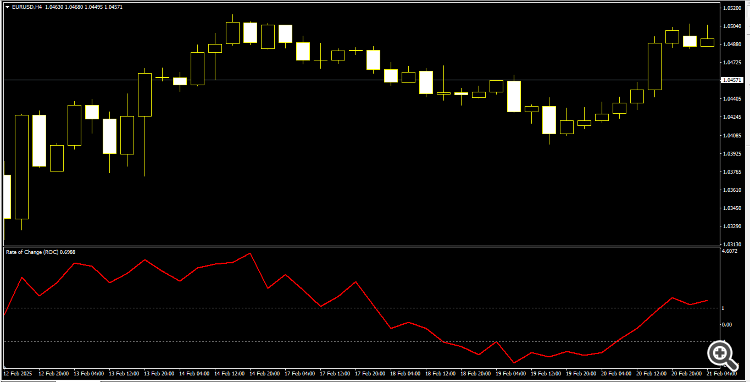The width and height of the screenshot is (750, 382).
Task: Click the 4.0072 indicator scale value
Action: tap(730, 251)
